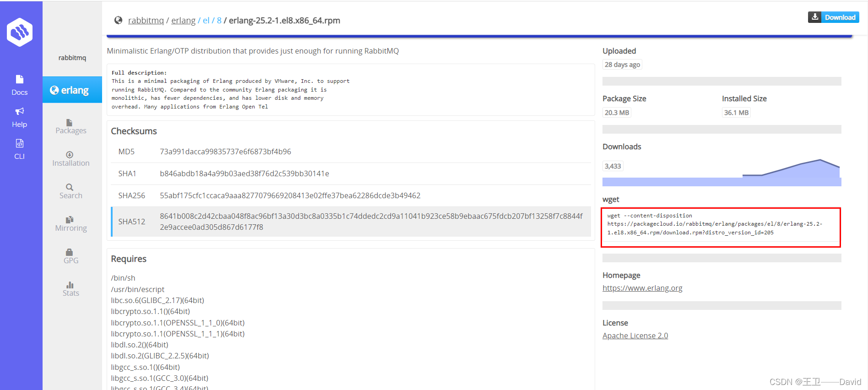868x390 pixels.
Task: Open the CLI code file icon
Action: [20, 143]
